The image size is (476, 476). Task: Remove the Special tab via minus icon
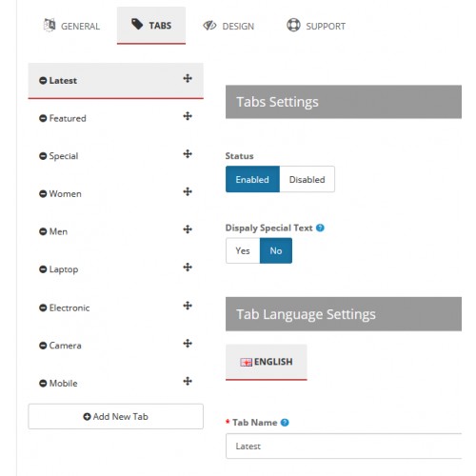click(43, 156)
